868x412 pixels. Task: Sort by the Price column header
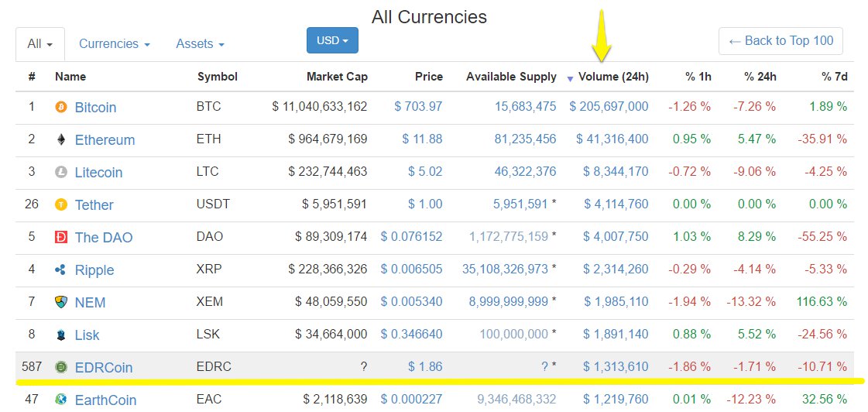(x=429, y=77)
